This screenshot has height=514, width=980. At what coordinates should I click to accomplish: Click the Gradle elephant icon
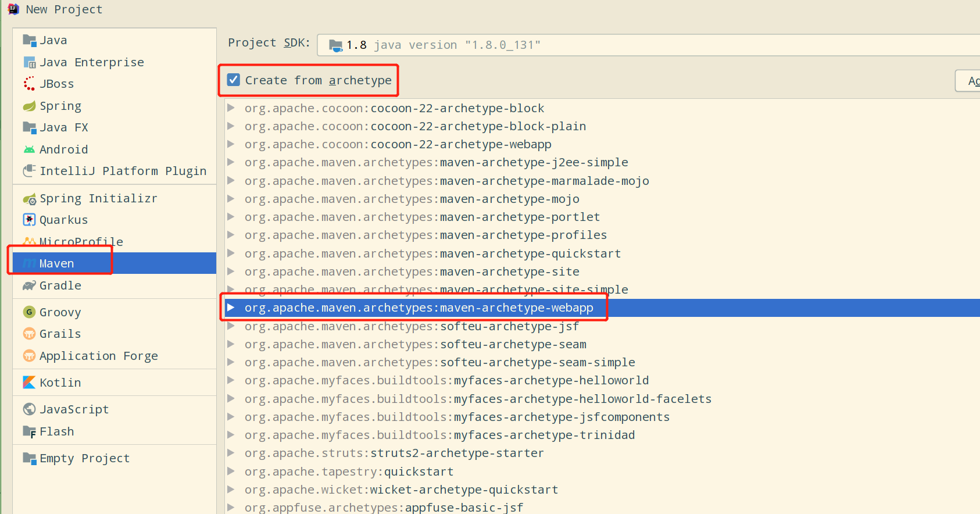click(x=29, y=285)
